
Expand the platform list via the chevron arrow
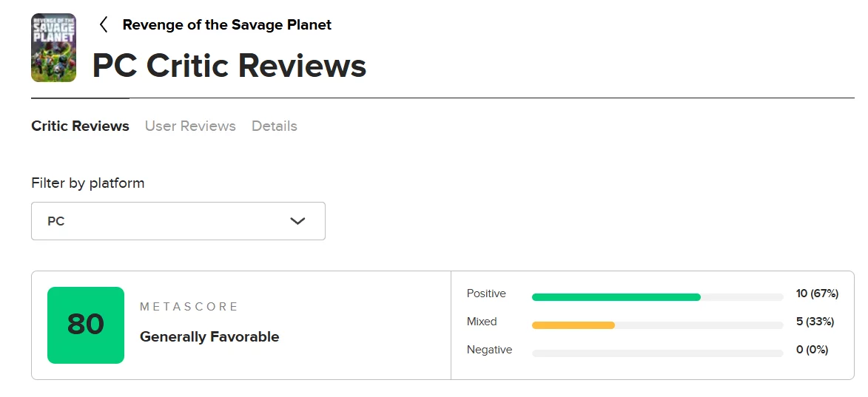tap(298, 221)
